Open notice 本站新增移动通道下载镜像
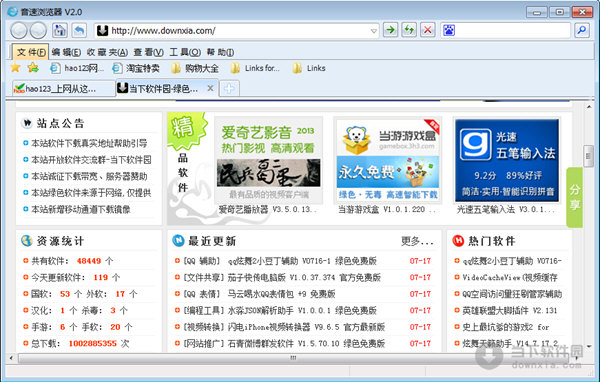Screen dimensions: 600x382 [x=81, y=209]
